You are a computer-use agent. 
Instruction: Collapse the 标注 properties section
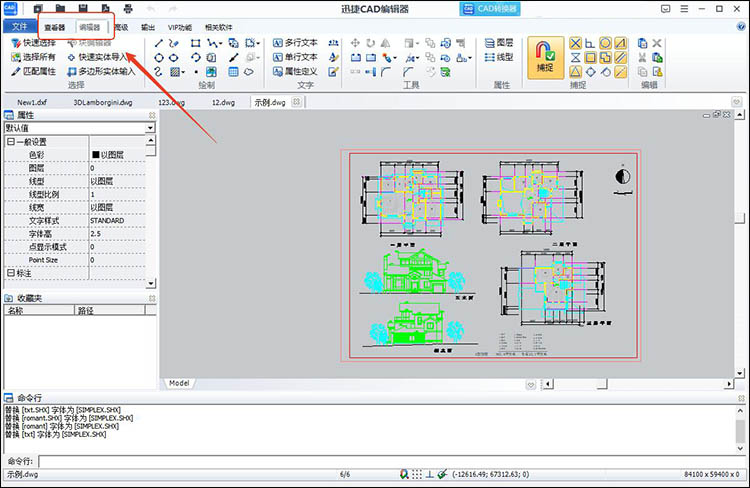point(11,273)
